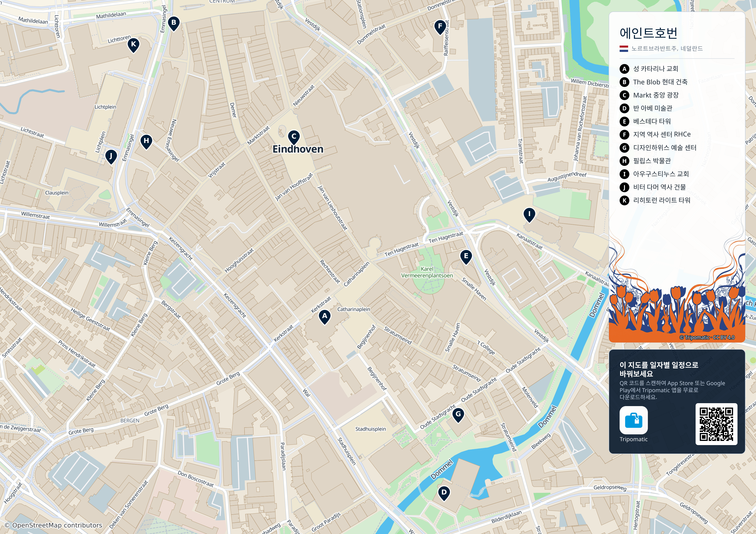Click the 'Hooghuisstraat' street label

click(x=239, y=260)
